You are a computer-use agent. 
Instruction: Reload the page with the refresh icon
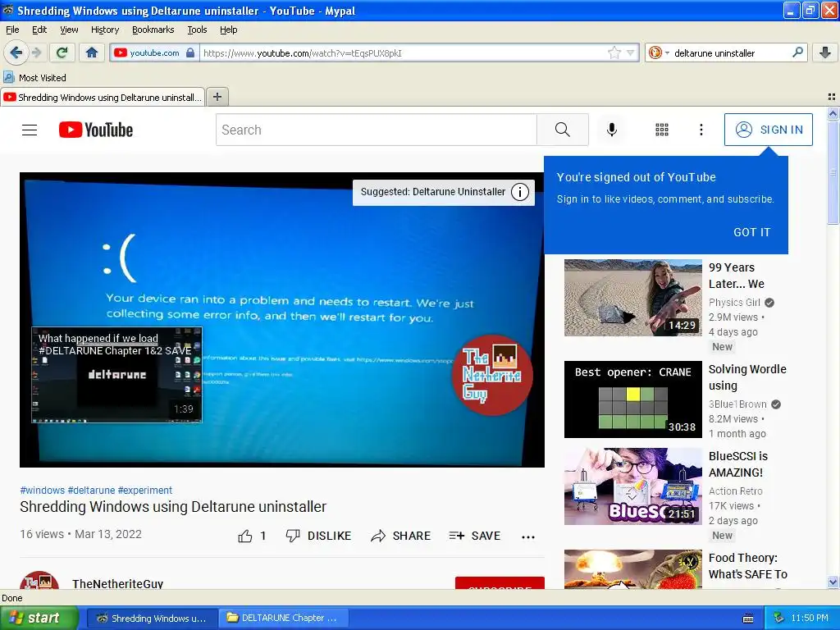pyautogui.click(x=62, y=52)
